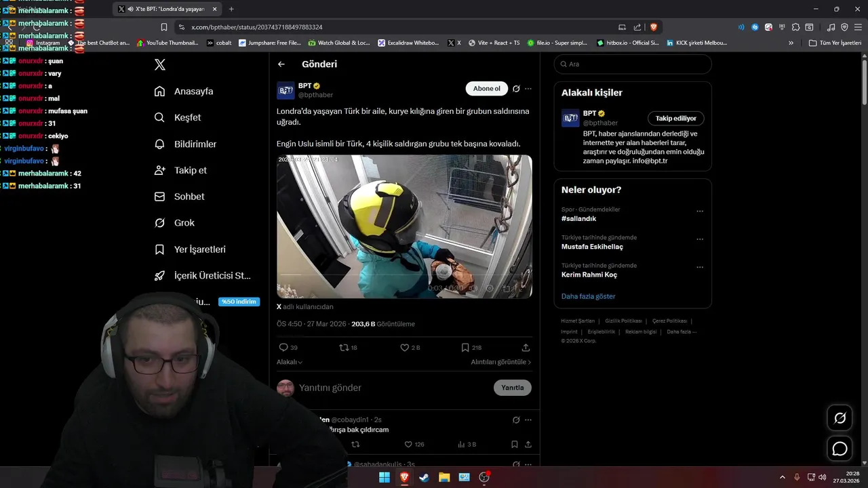
Task: Open the Shazam extension icon
Action: tap(755, 27)
